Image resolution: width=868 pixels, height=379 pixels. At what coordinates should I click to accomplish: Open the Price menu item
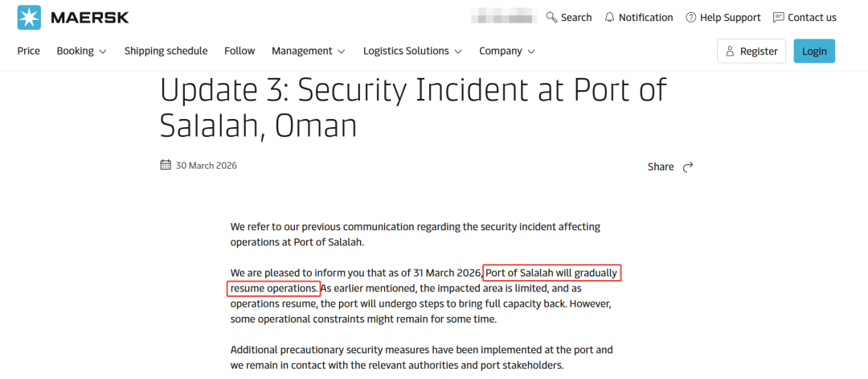pos(29,51)
